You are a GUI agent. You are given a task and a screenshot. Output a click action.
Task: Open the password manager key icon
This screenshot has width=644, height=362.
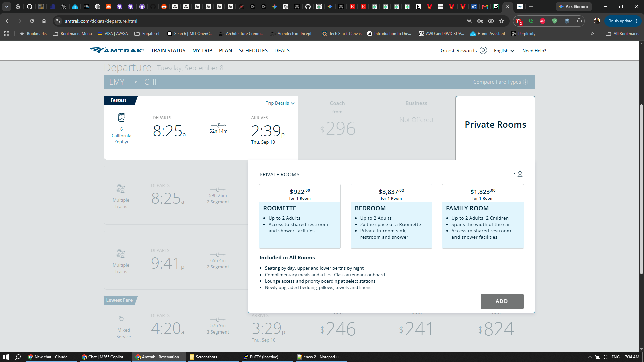tap(480, 21)
